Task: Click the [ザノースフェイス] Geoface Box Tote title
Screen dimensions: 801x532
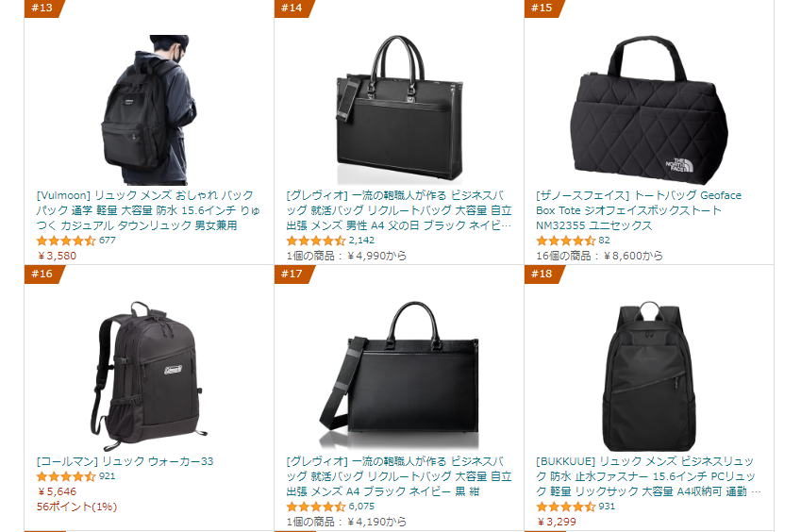Action: point(639,210)
